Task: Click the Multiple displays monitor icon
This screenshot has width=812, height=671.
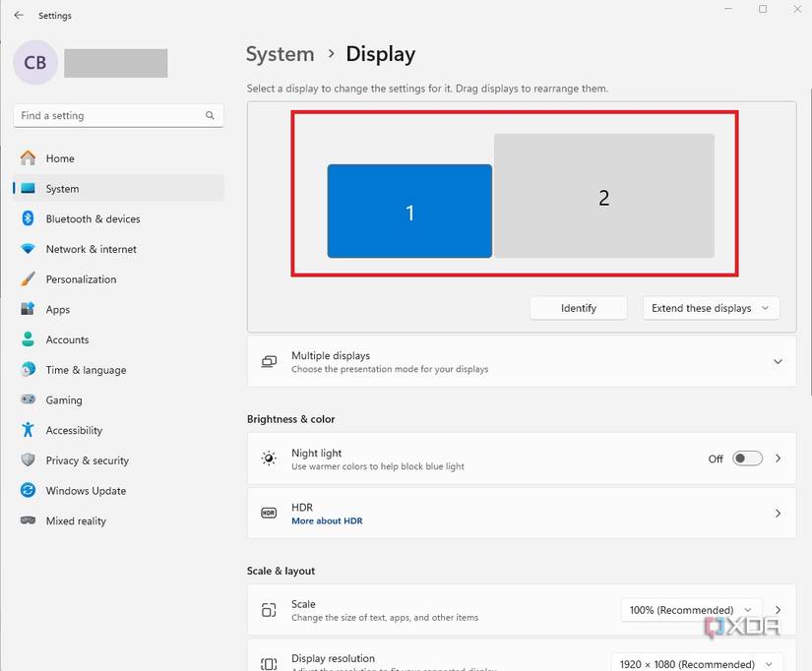Action: (x=269, y=361)
